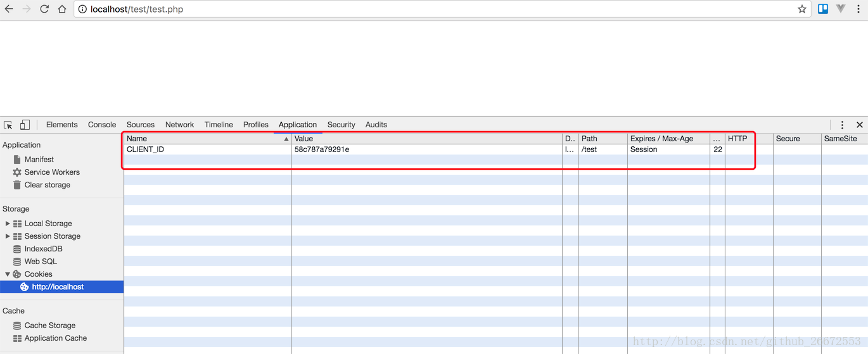Click the cookie size value 22

(718, 149)
